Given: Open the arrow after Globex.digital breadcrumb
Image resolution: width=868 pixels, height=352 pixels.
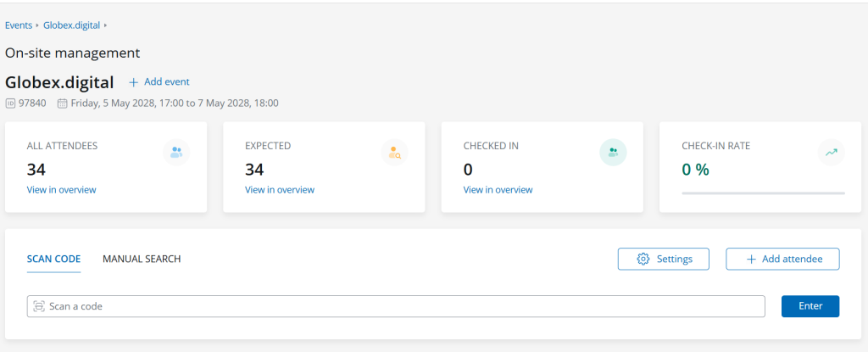Looking at the screenshot, I should point(105,26).
